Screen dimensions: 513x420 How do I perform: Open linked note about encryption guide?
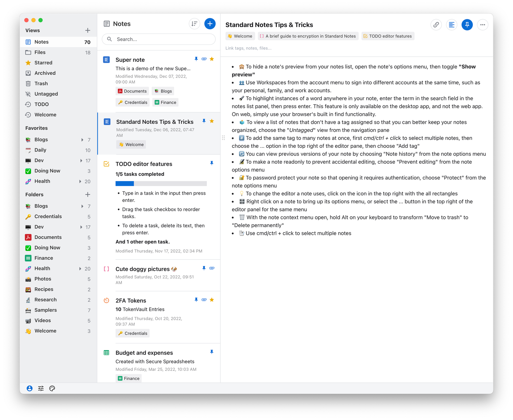coord(308,36)
